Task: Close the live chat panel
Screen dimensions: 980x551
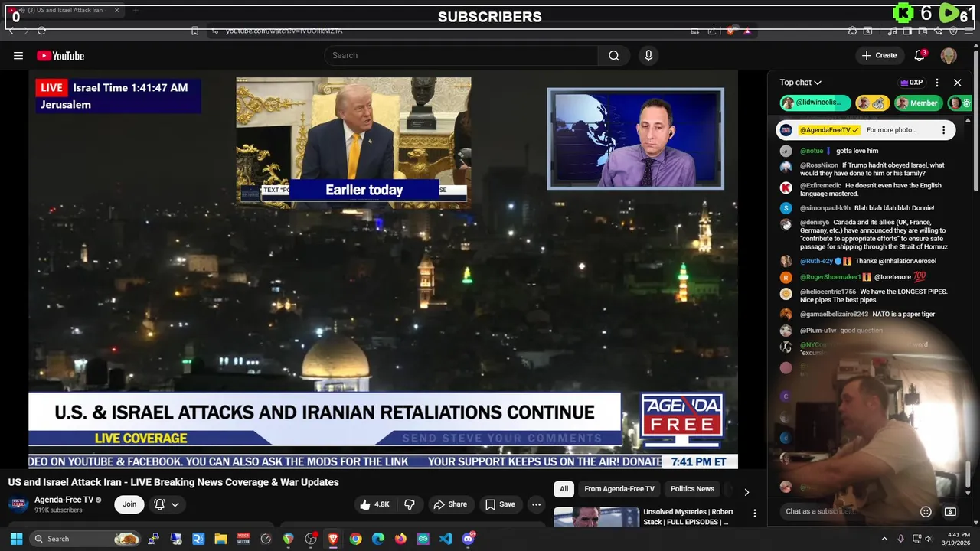Action: tap(957, 83)
